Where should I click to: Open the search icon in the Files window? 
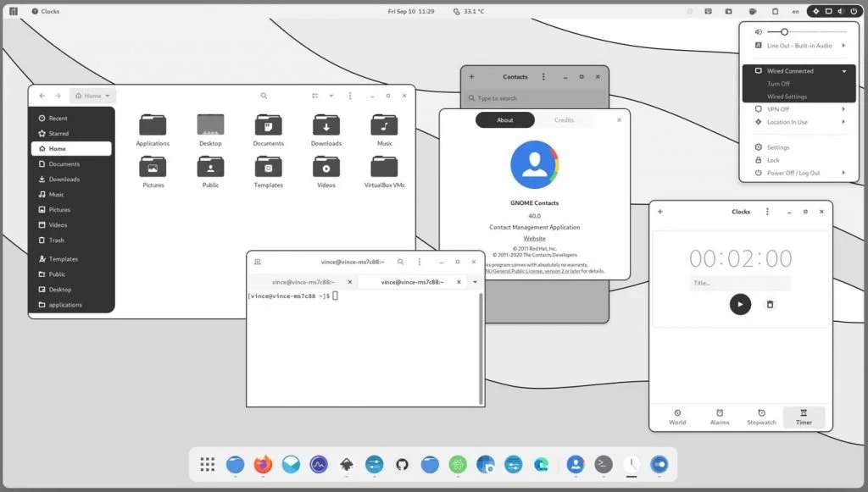(x=264, y=96)
